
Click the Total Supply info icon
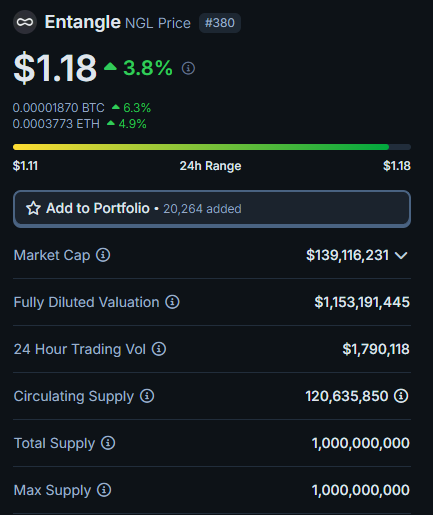pyautogui.click(x=108, y=443)
